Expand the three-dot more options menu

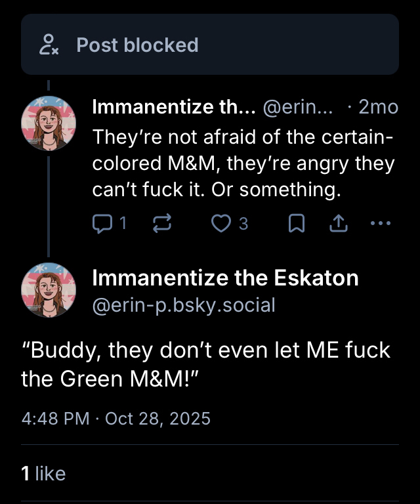pos(381,224)
